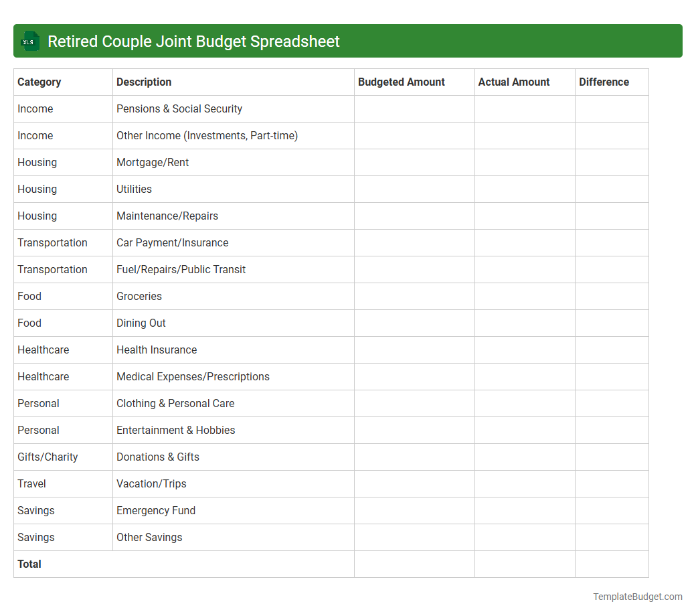The image size is (696, 616).
Task: Select the Utilities row under Housing
Action: tap(134, 189)
